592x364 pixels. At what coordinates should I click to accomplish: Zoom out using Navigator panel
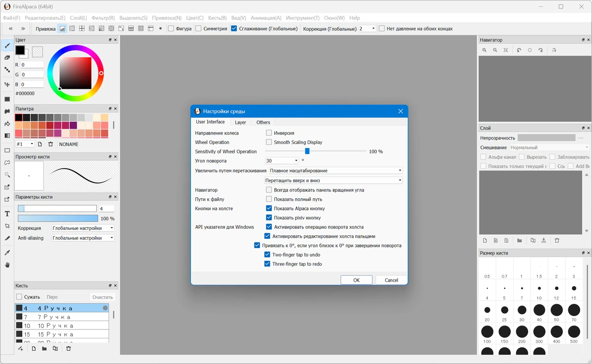click(495, 50)
